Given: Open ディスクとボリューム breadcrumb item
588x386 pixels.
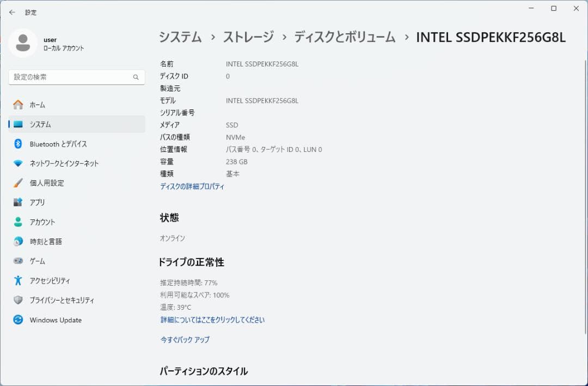Looking at the screenshot, I should point(344,38).
